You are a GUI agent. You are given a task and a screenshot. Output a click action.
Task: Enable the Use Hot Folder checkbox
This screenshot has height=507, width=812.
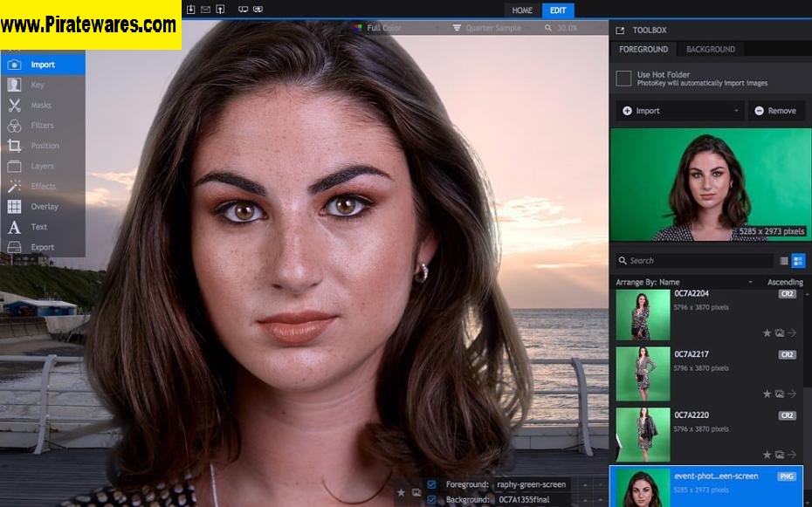pos(623,79)
